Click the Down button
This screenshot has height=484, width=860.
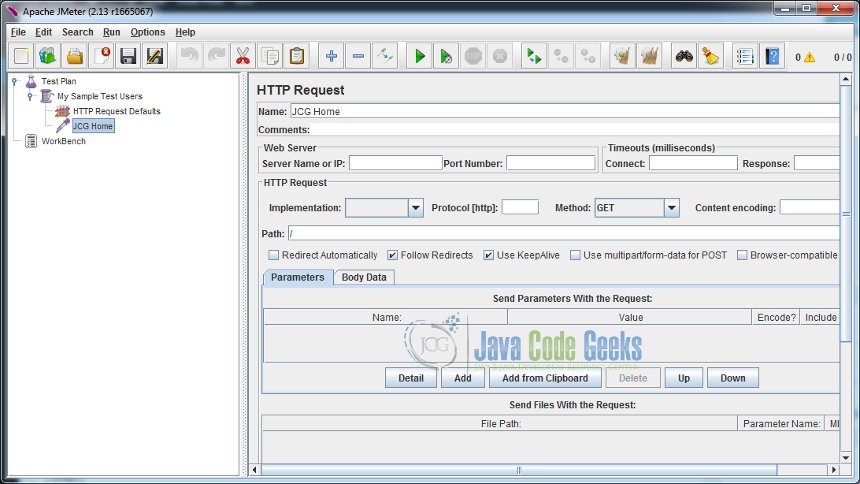tap(733, 378)
